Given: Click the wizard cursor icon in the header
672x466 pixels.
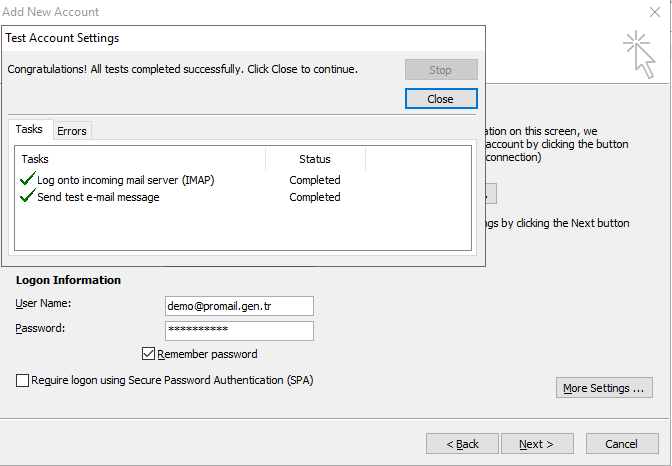Looking at the screenshot, I should (x=639, y=54).
